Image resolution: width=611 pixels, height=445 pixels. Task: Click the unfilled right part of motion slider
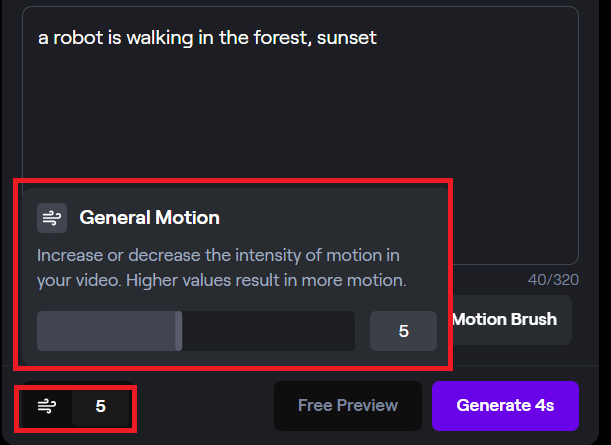268,331
